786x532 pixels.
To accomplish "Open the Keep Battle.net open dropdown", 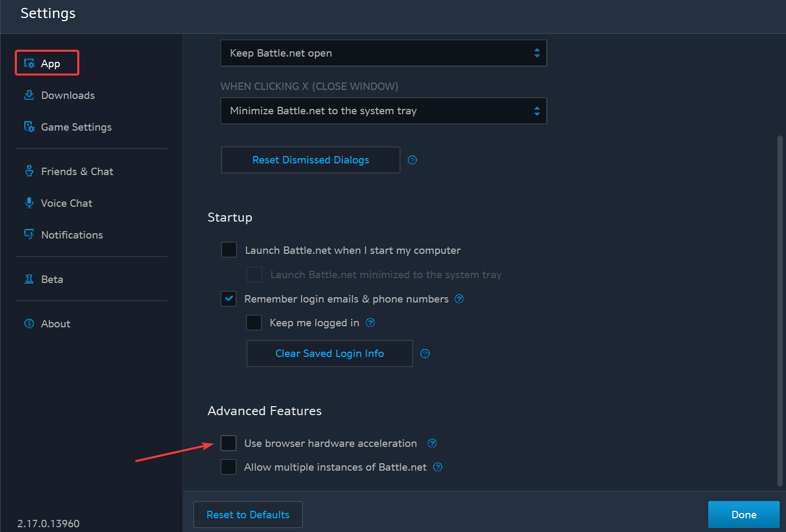I will 383,53.
